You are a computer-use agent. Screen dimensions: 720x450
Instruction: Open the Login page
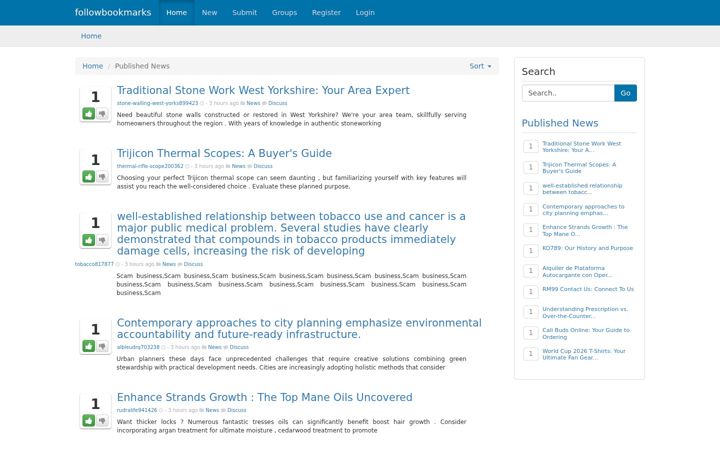tap(365, 12)
